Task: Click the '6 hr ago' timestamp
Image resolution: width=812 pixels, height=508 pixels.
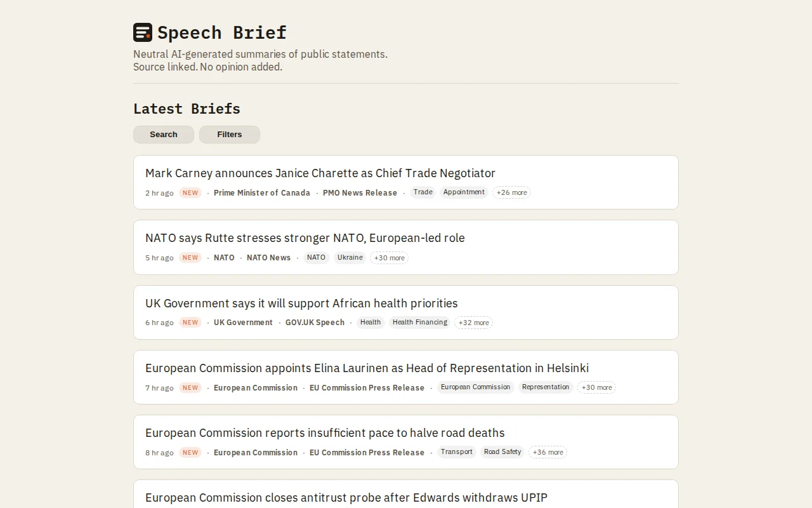Action: click(x=159, y=323)
